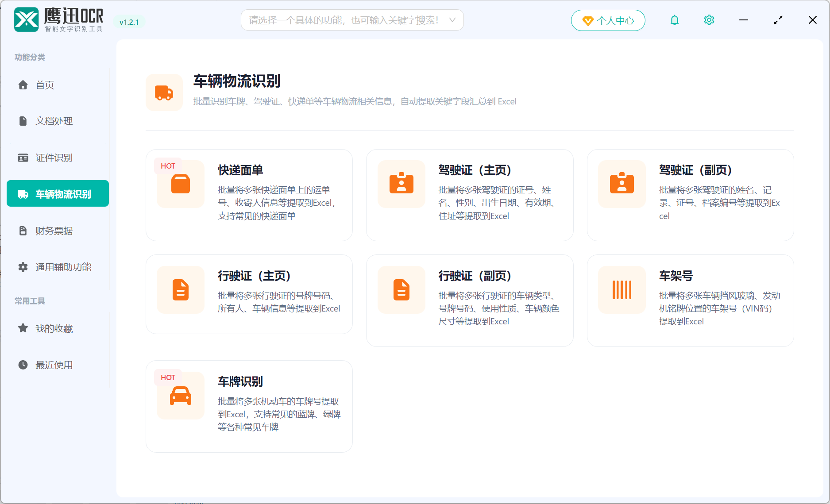Select 证件识别 in sidebar
This screenshot has height=504, width=830.
click(x=58, y=158)
